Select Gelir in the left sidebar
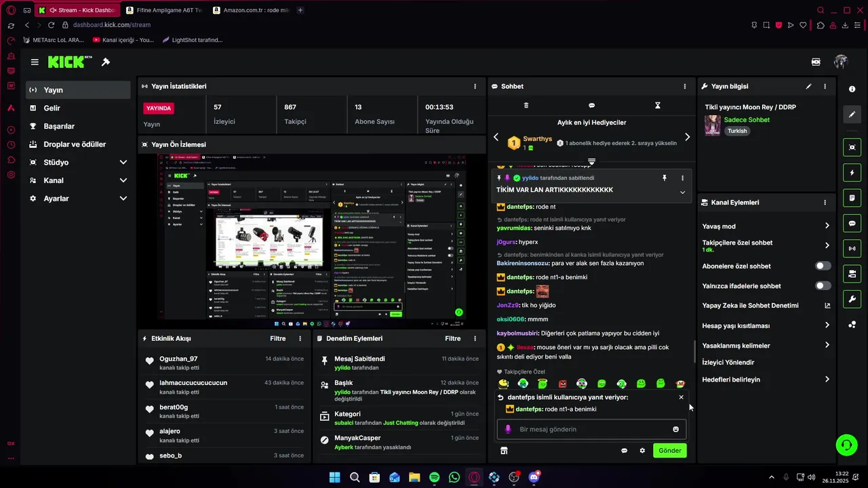Image resolution: width=868 pixels, height=488 pixels. click(78, 108)
